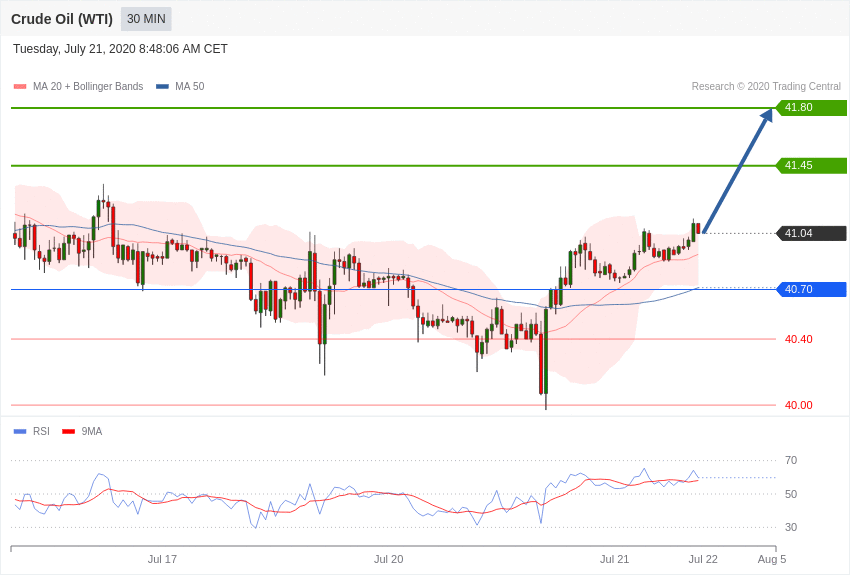Image resolution: width=850 pixels, height=576 pixels.
Task: Select the Jul 21 date axis marker
Action: tap(614, 559)
